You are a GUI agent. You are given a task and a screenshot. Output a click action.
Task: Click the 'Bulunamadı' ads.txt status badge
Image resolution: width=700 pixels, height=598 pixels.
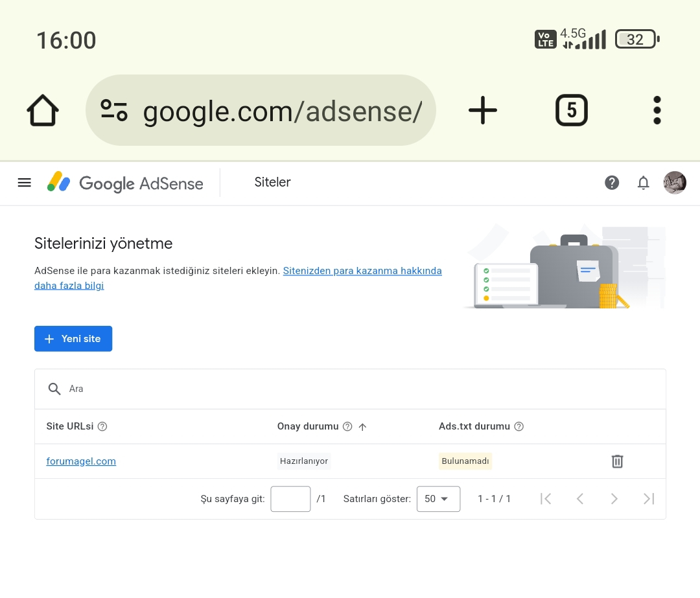[x=465, y=461]
